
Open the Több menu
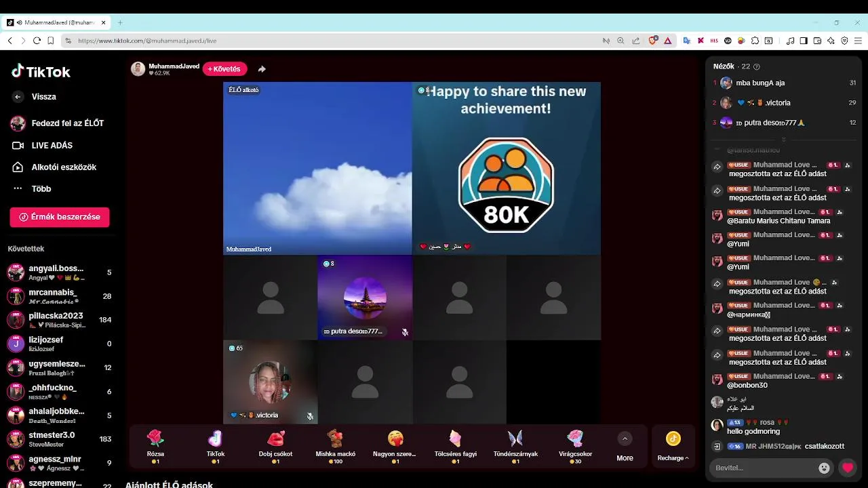pos(32,188)
